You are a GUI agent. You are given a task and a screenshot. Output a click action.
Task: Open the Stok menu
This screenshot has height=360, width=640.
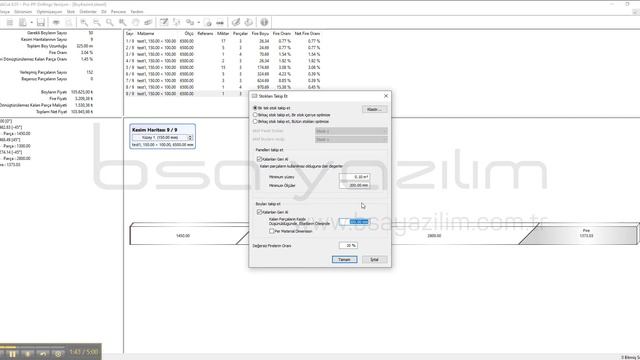coord(71,12)
